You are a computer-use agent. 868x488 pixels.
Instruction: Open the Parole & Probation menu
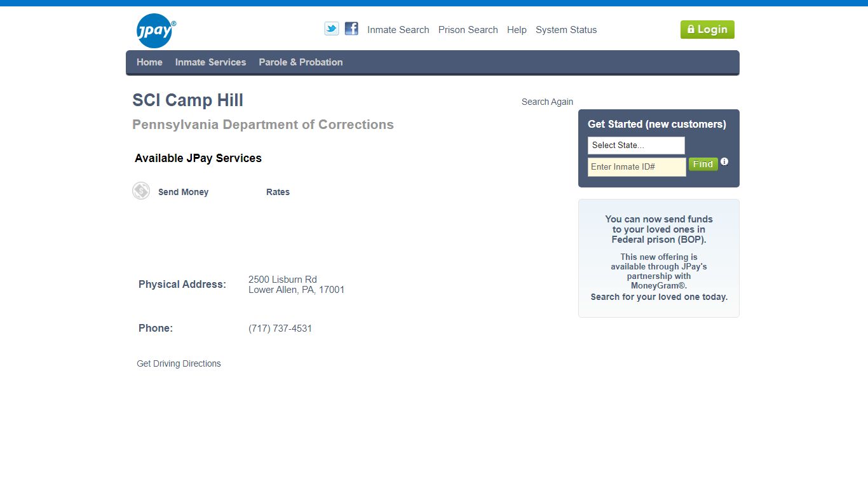(x=301, y=62)
